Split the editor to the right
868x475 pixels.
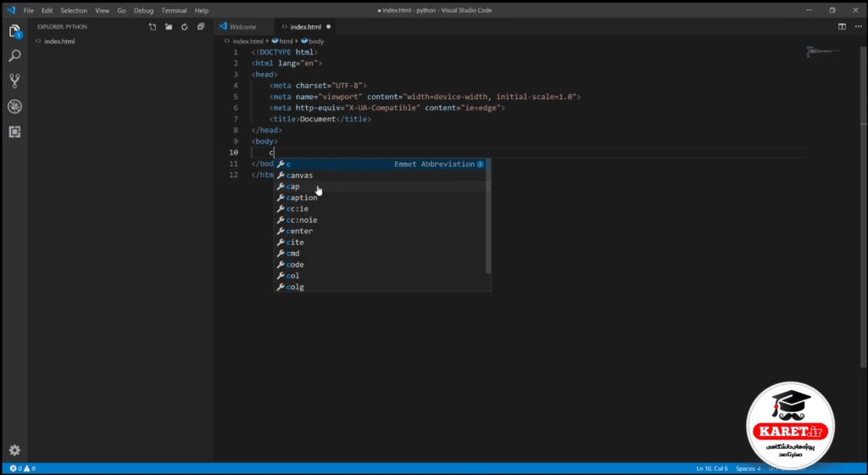point(842,26)
